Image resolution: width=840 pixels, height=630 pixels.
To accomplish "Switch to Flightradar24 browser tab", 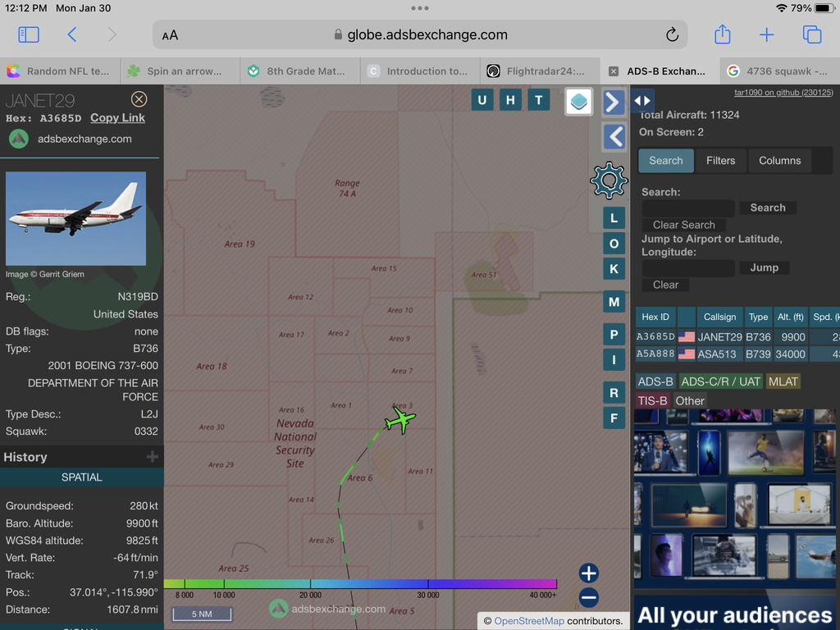I will [x=540, y=71].
